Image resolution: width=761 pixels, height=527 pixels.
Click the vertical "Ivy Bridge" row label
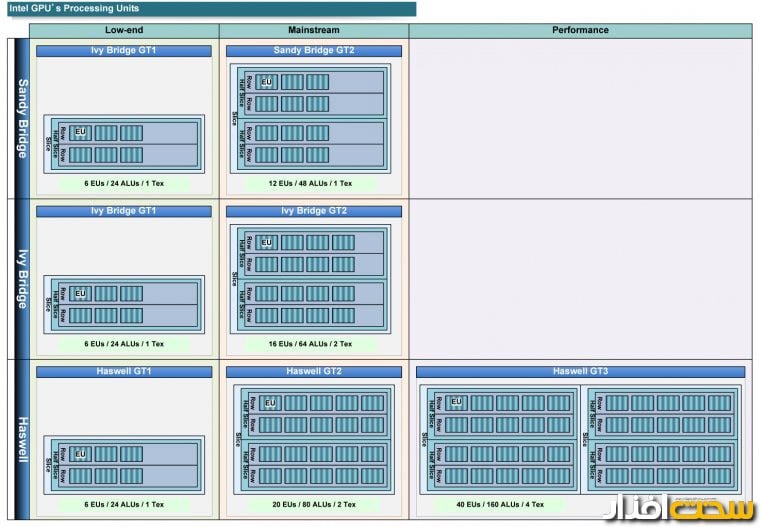click(x=22, y=279)
